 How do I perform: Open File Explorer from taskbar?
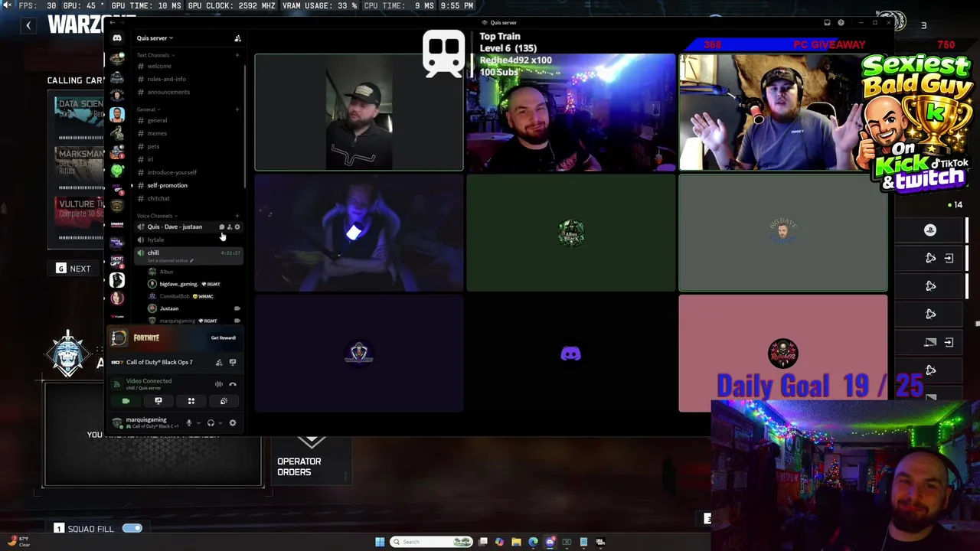(x=517, y=542)
